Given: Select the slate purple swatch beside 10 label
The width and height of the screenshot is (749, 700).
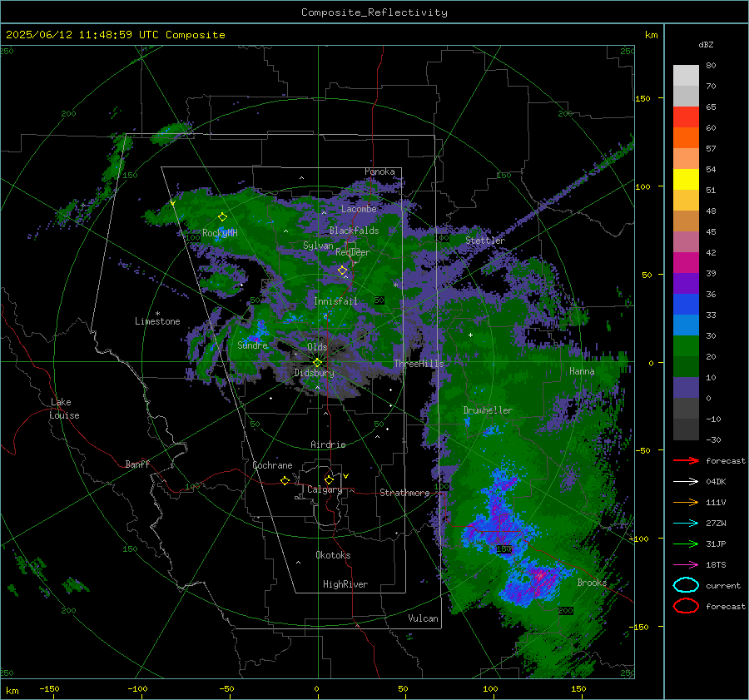Looking at the screenshot, I should coord(686,387).
